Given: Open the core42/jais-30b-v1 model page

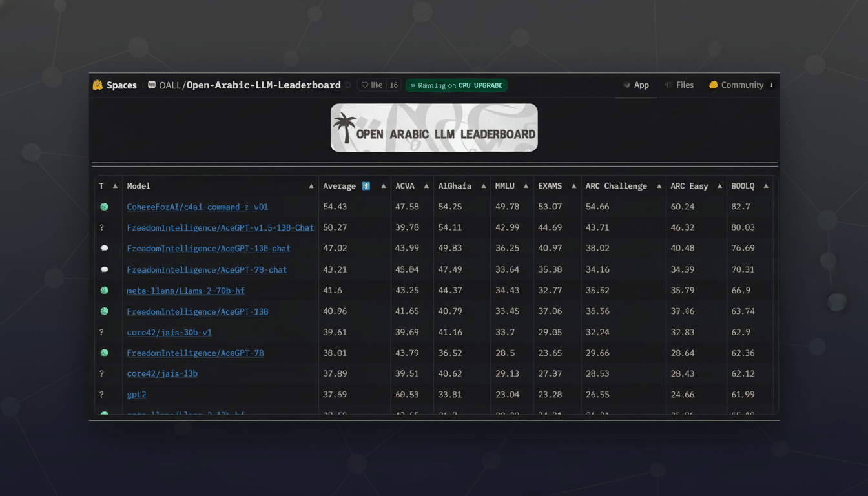Looking at the screenshot, I should [x=169, y=332].
